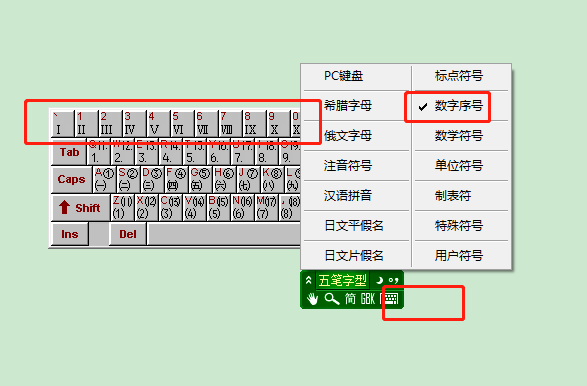
Task: Click the Del key on soft keyboard
Action: [x=128, y=234]
